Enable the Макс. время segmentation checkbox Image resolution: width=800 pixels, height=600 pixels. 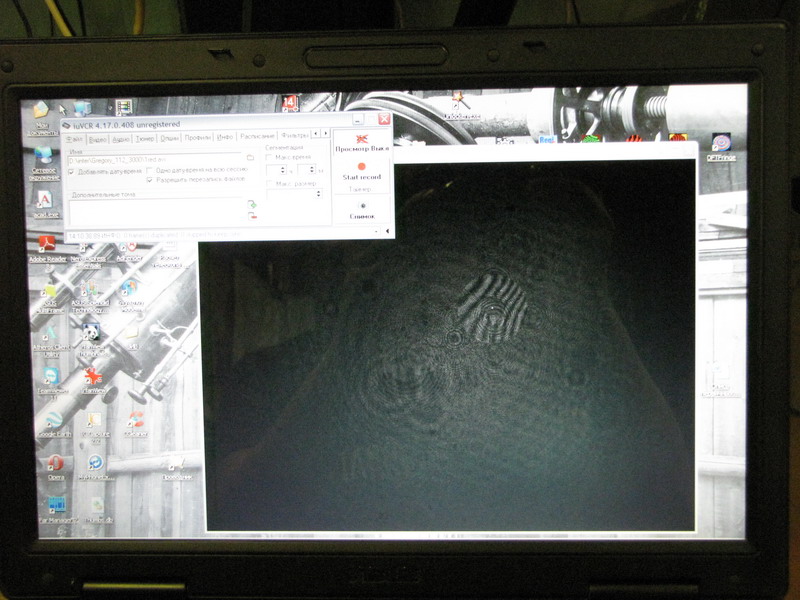[x=269, y=157]
